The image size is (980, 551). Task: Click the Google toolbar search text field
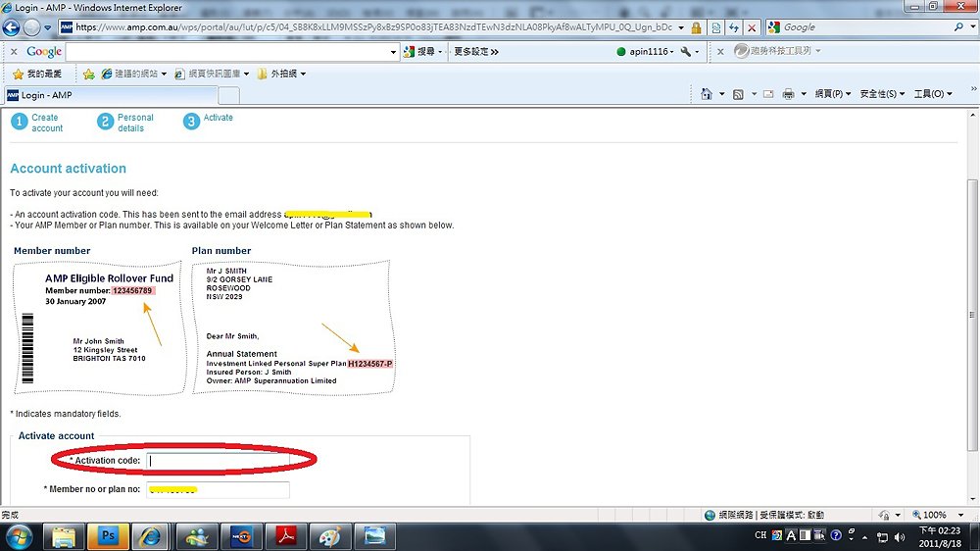[x=227, y=52]
